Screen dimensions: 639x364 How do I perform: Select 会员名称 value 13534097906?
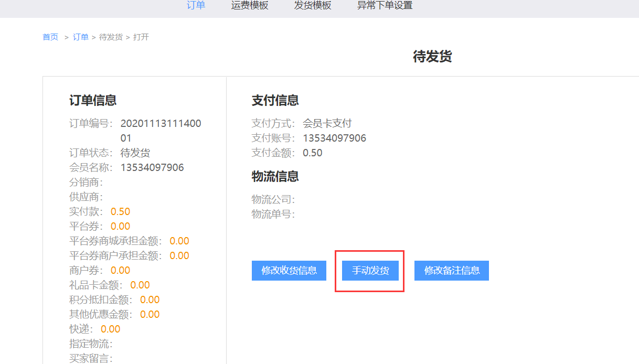coord(152,168)
